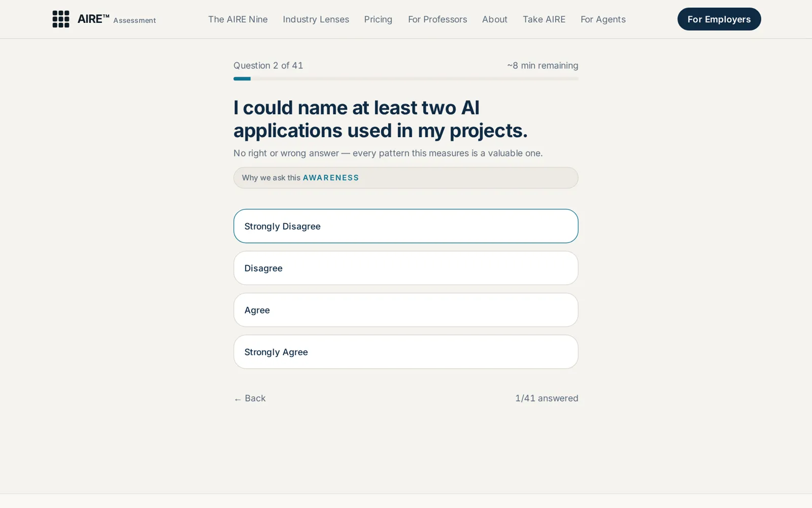812x508 pixels.
Task: Click the AIRE grid logo icon
Action: (x=61, y=19)
